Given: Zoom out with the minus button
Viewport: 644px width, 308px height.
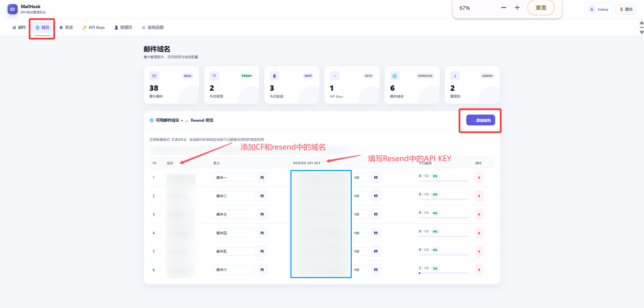Looking at the screenshot, I should (x=504, y=8).
